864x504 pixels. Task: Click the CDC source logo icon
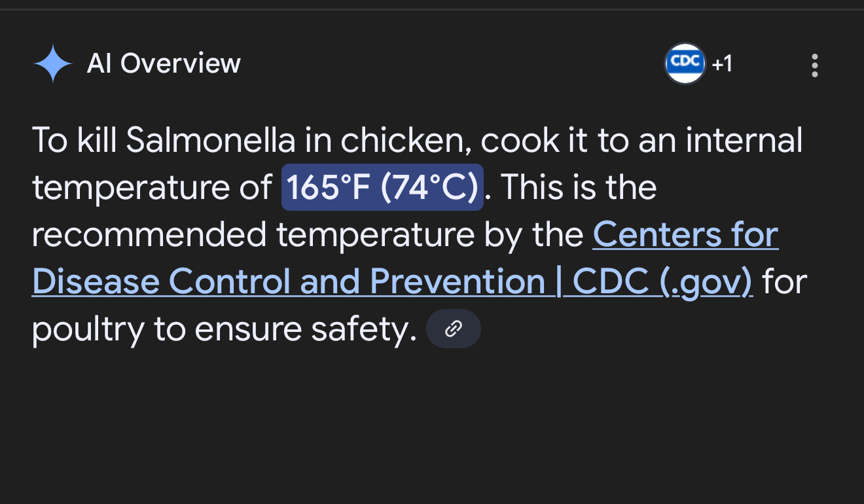(x=685, y=63)
